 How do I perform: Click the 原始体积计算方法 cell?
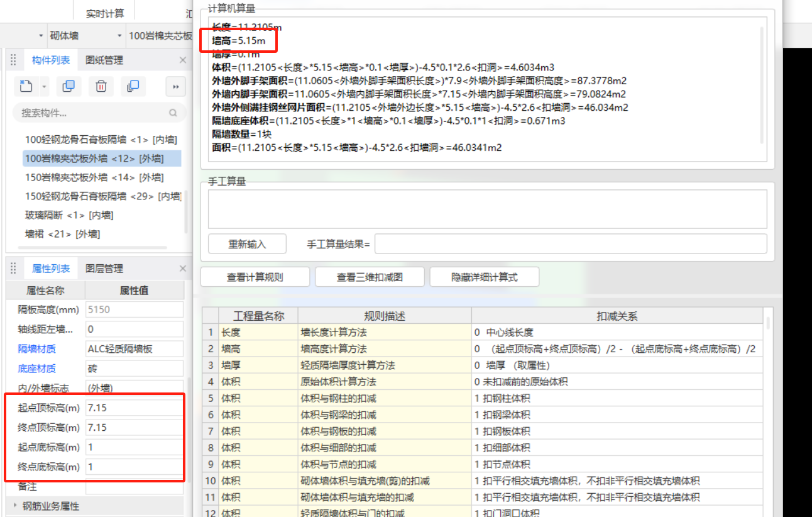point(385,382)
